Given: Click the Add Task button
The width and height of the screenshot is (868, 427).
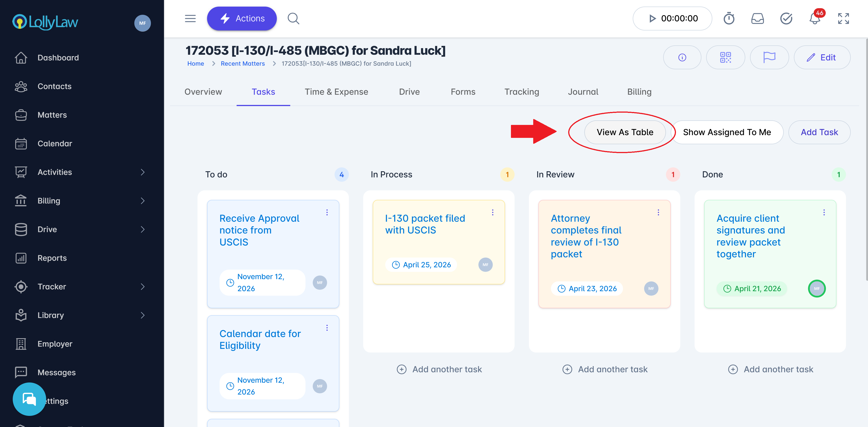Looking at the screenshot, I should 819,132.
